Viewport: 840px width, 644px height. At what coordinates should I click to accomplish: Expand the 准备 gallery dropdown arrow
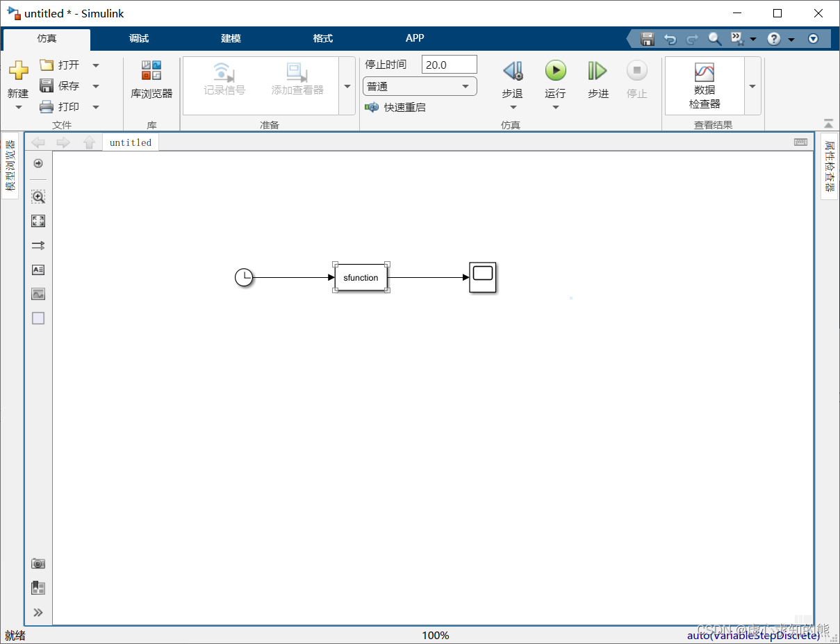(x=347, y=86)
